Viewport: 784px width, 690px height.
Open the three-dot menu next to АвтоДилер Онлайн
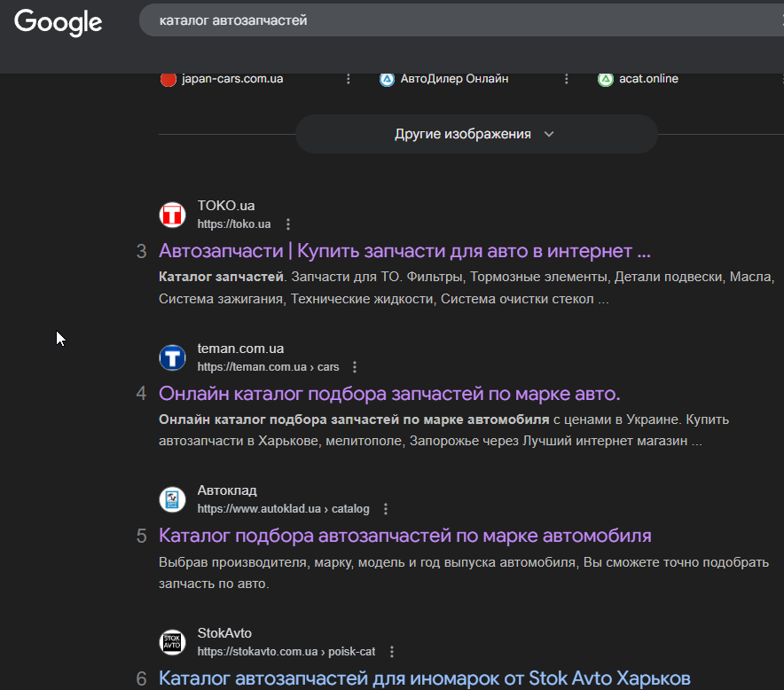pos(567,79)
